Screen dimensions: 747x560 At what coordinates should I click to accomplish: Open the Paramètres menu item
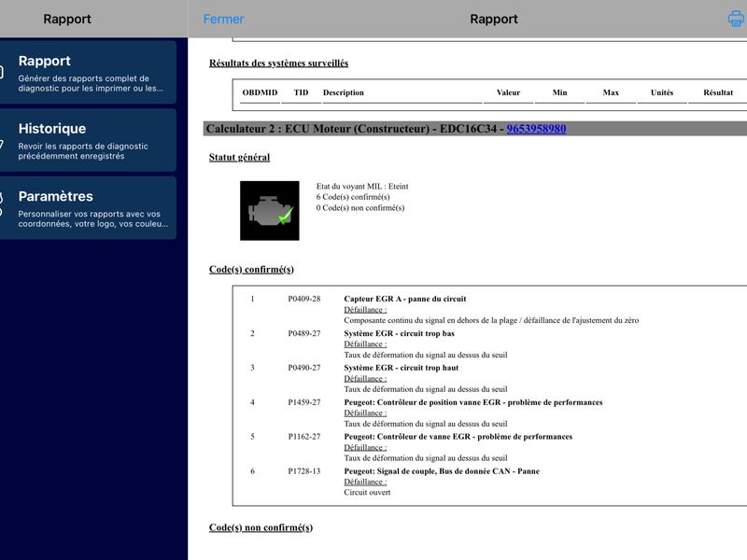pos(88,208)
